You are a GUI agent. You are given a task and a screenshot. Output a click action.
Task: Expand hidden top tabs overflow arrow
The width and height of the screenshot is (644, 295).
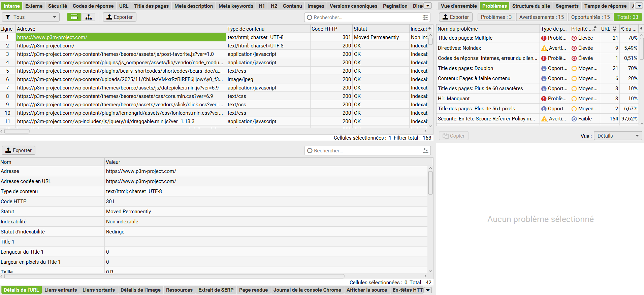coord(427,6)
